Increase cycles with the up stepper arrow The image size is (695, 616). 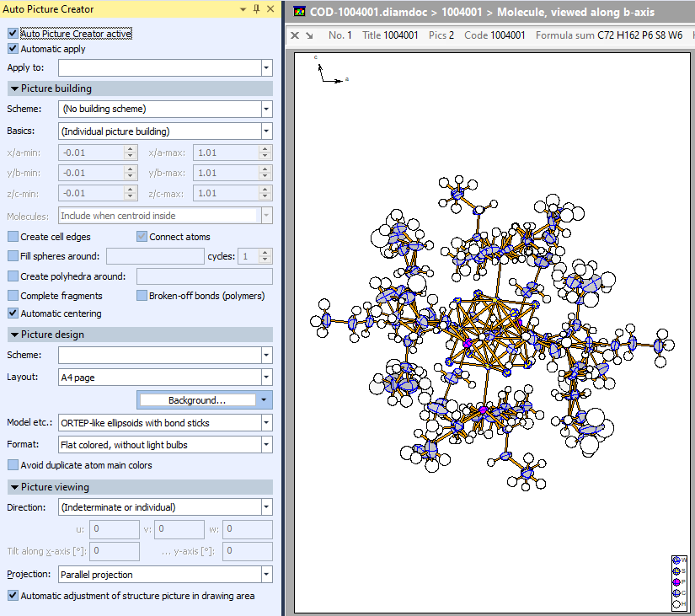266,254
